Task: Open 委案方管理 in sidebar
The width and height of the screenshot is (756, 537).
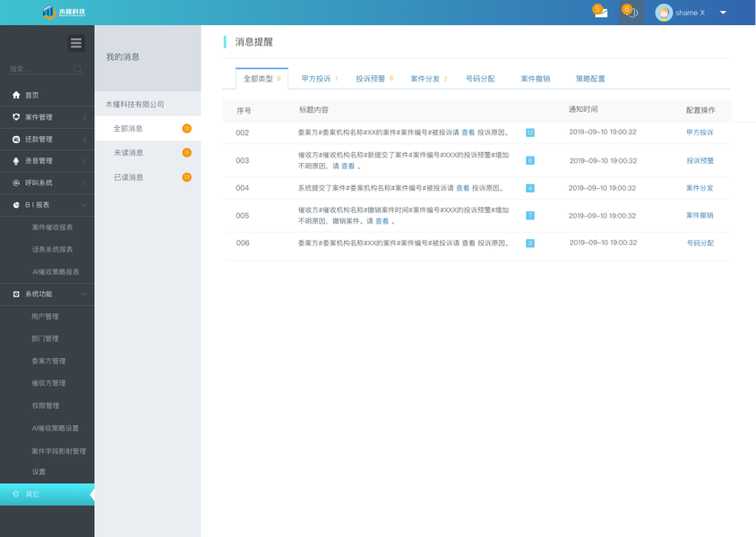Action: click(48, 362)
